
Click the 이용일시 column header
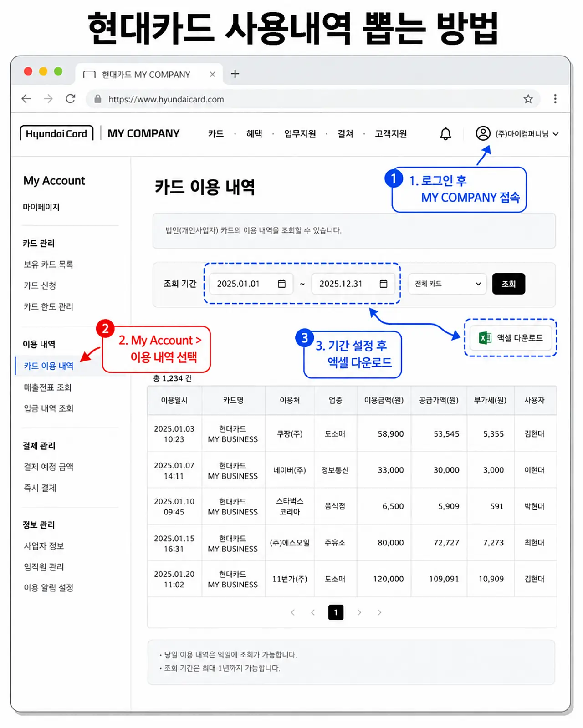[x=174, y=400]
